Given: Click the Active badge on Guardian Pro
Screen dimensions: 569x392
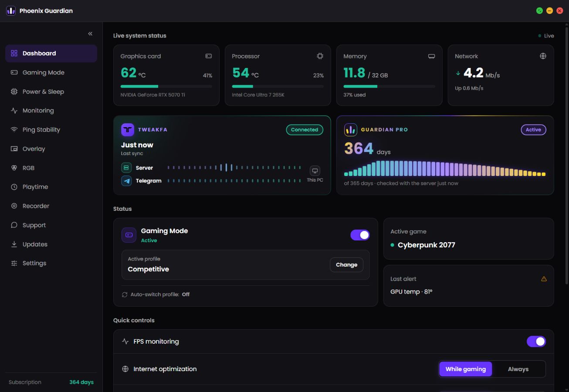Looking at the screenshot, I should 533,130.
